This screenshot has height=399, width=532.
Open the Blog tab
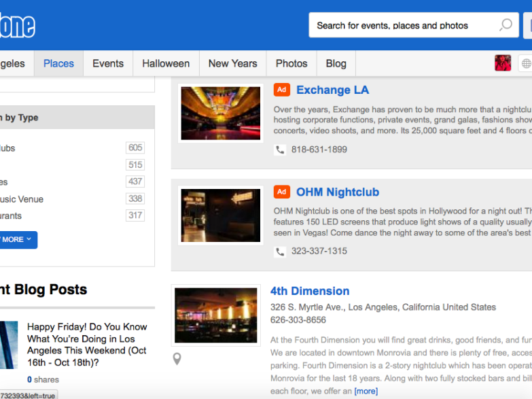tap(336, 63)
